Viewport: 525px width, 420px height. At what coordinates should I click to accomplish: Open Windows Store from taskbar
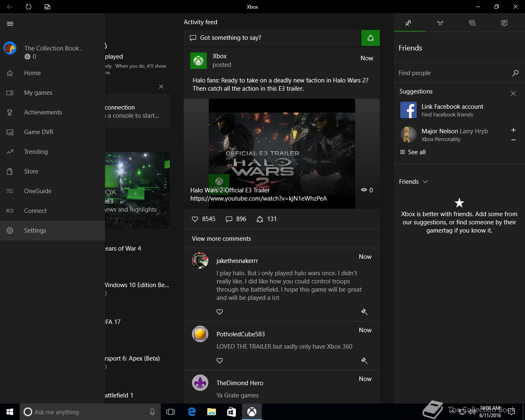(231, 412)
